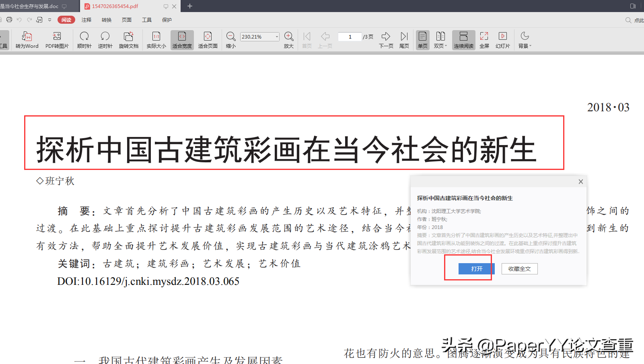
Task: Toggle 连续阅读 continuous reading mode
Action: (x=464, y=40)
